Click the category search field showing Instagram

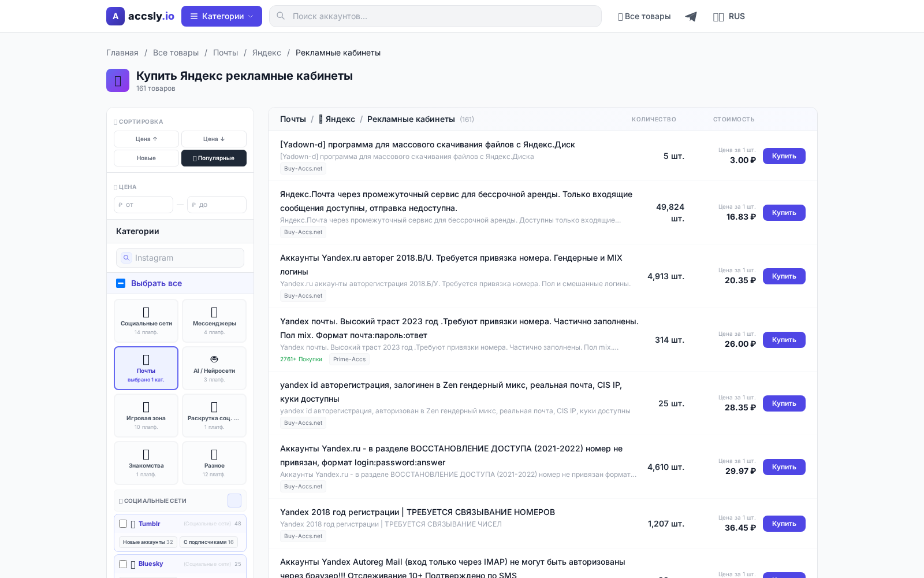click(x=180, y=258)
